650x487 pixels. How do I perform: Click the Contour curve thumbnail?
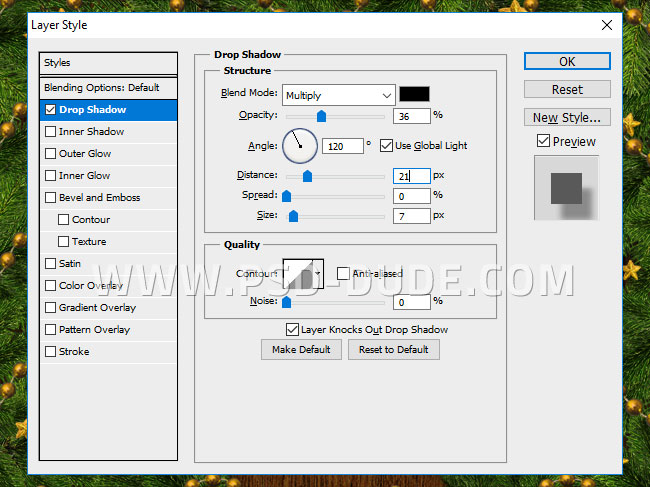(297, 274)
